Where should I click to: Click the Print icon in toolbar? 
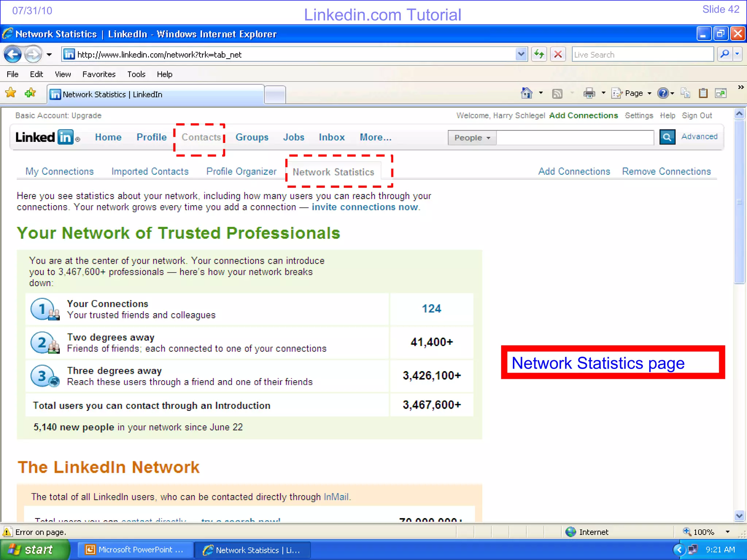(x=589, y=93)
